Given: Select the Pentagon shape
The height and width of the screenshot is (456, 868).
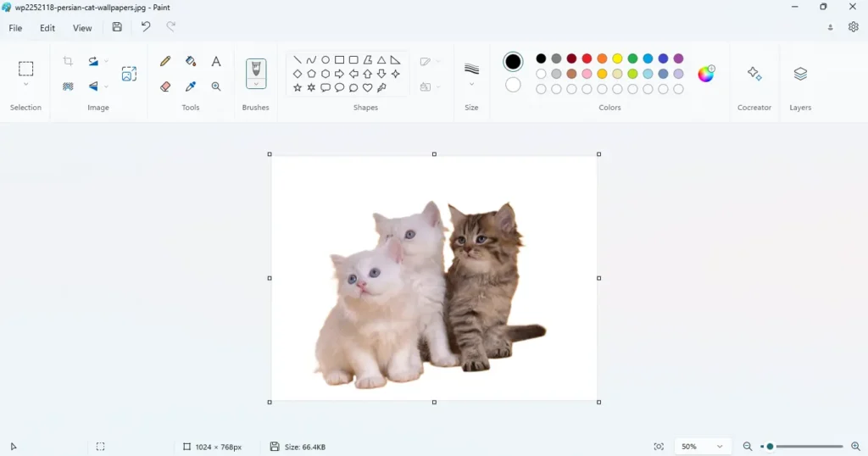Looking at the screenshot, I should (x=311, y=74).
